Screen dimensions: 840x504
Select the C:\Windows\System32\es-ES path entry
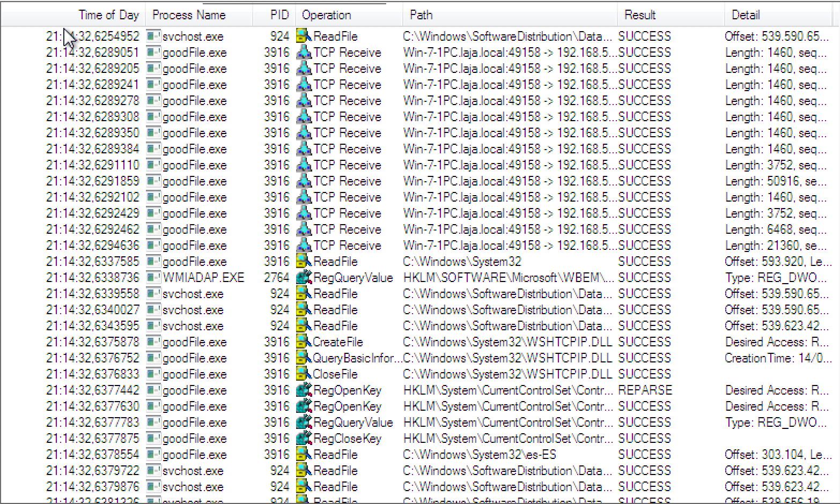point(480,455)
